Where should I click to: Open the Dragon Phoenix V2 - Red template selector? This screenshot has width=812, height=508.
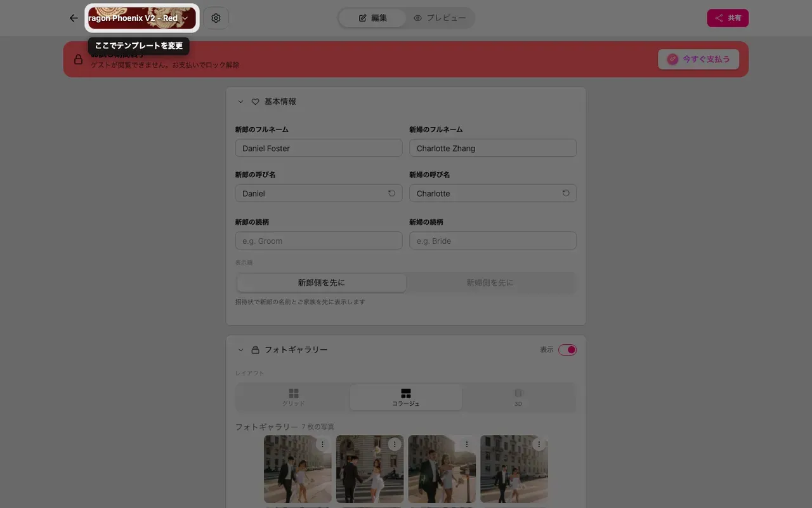coord(142,18)
